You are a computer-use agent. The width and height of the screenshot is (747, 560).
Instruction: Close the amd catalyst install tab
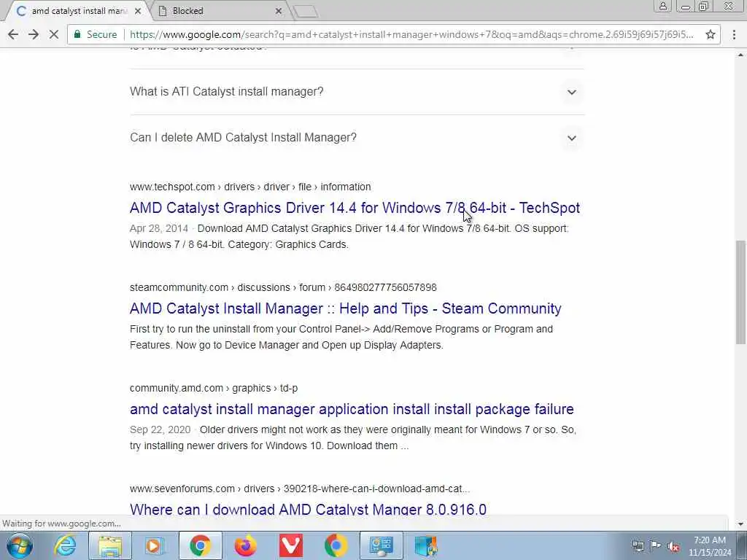click(138, 10)
